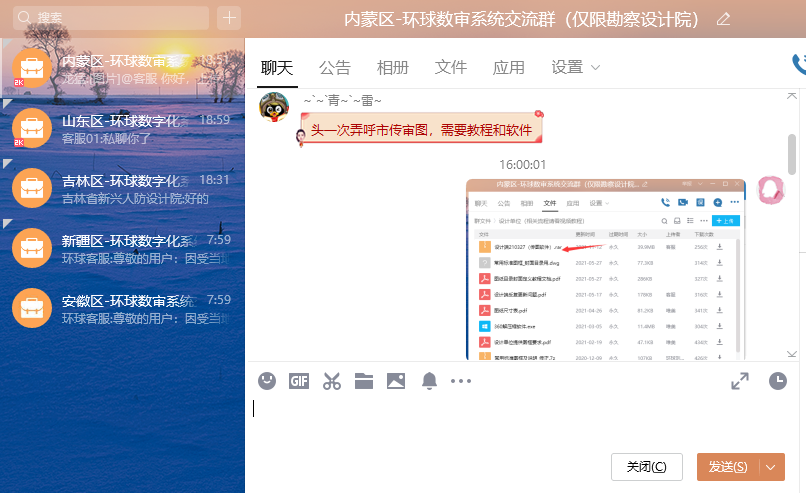The image size is (806, 493).
Task: Click the 发送(S) button
Action: click(728, 467)
